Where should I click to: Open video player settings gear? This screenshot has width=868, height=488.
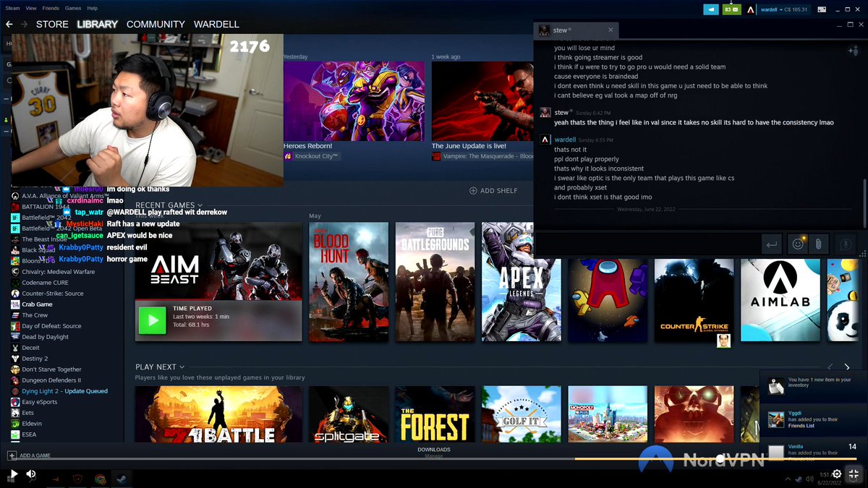836,475
